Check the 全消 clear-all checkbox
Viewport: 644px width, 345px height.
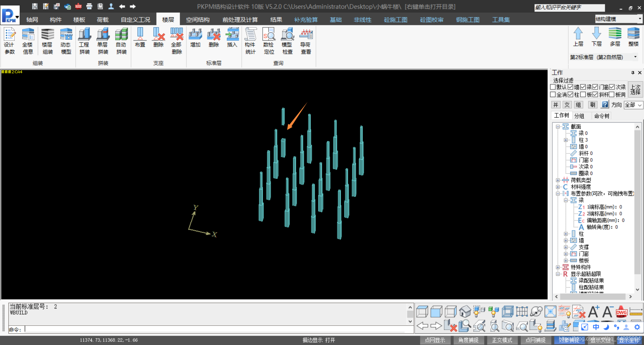553,94
